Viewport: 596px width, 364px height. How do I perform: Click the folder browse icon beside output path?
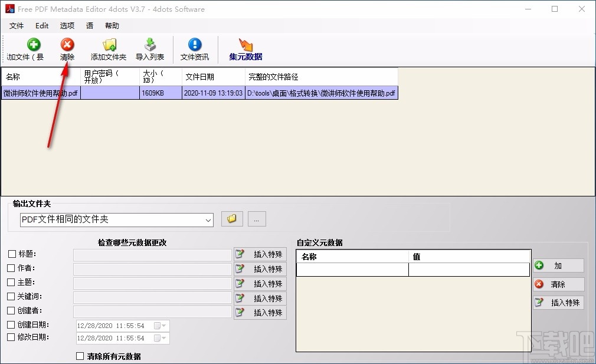pos(231,218)
